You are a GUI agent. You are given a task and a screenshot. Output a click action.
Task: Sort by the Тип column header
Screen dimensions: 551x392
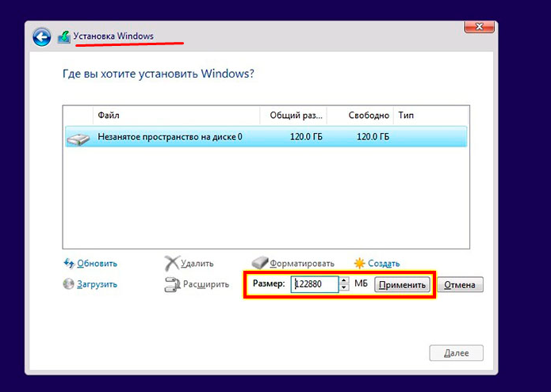click(x=431, y=116)
